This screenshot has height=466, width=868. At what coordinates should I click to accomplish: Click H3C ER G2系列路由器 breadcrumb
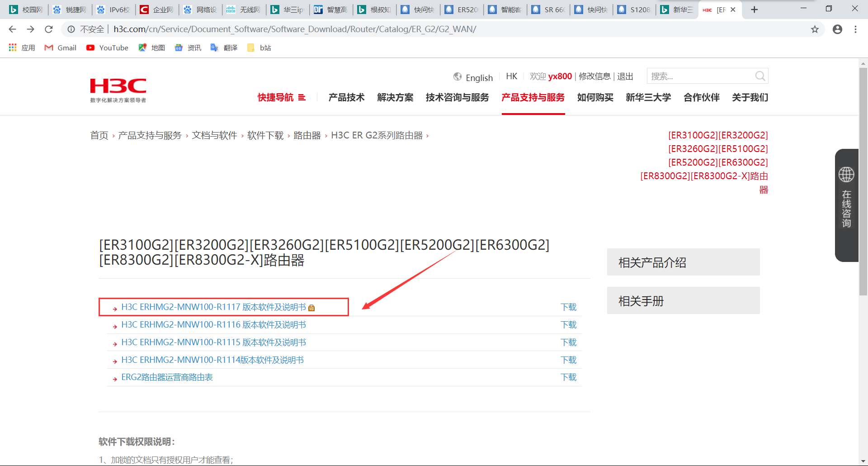(377, 135)
